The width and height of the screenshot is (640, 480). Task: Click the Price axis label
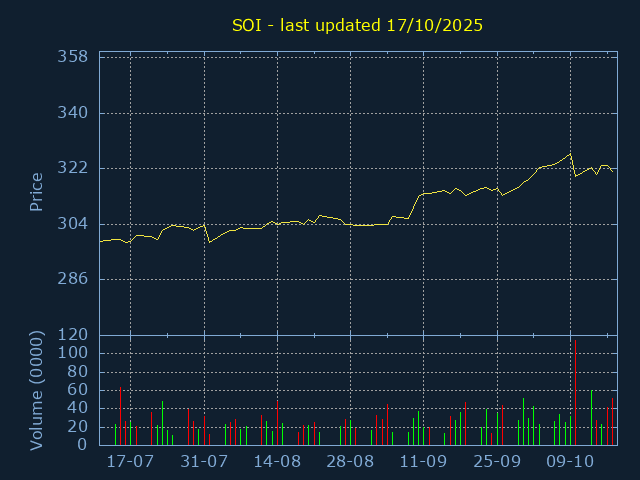pyautogui.click(x=36, y=192)
